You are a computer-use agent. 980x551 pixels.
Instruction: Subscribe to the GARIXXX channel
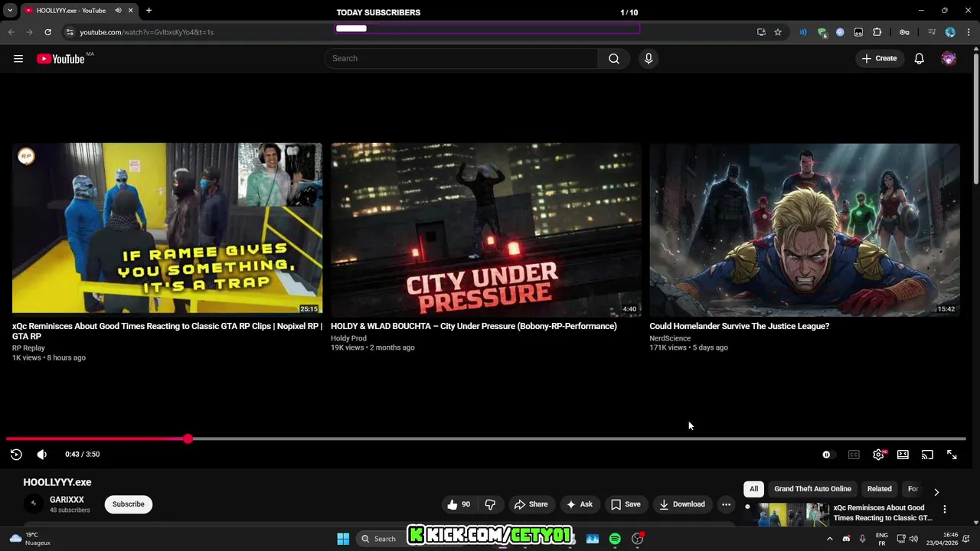[129, 504]
